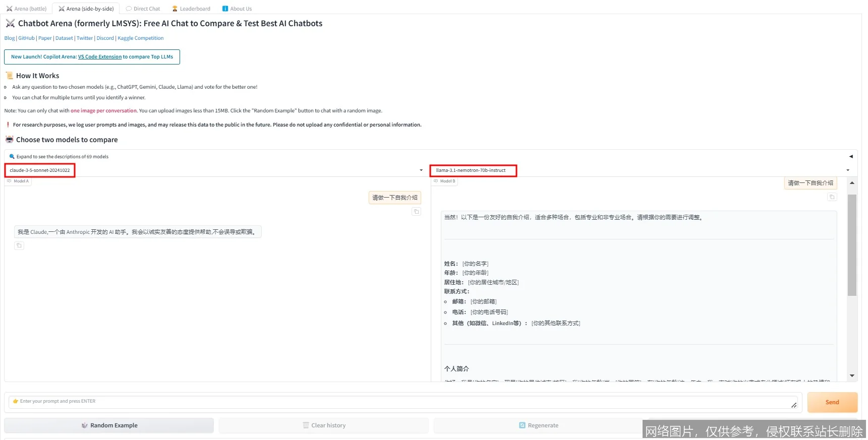Click the Model A label icon
The height and width of the screenshot is (440, 868).
pyautogui.click(x=9, y=181)
